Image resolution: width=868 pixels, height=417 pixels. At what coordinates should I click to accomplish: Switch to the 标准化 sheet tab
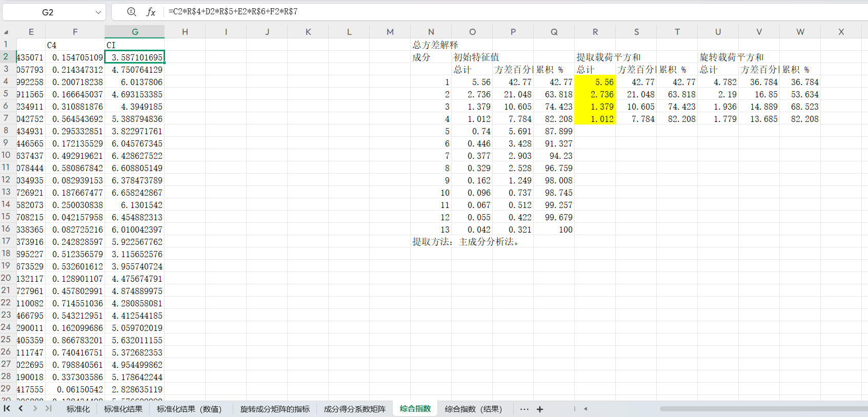(78, 409)
